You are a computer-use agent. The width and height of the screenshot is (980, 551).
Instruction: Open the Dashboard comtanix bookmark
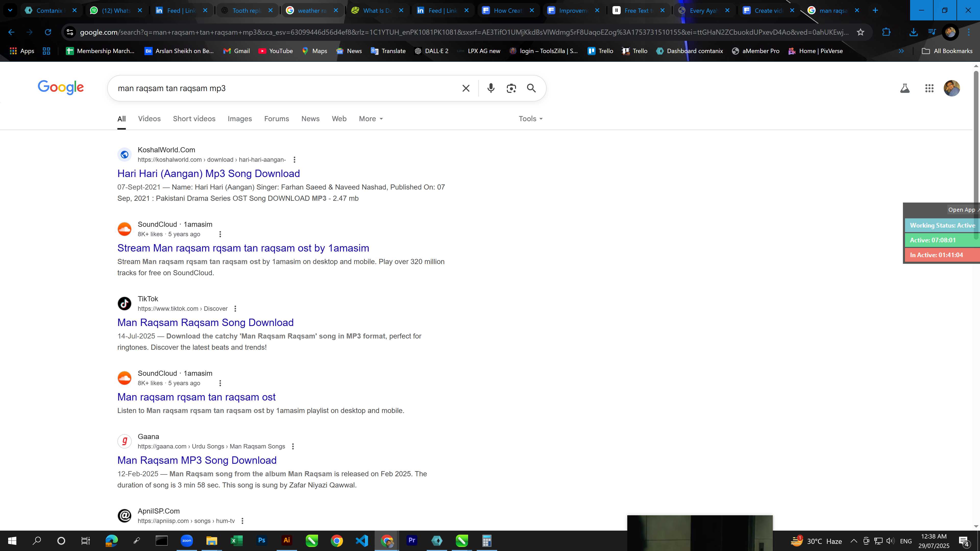point(689,51)
